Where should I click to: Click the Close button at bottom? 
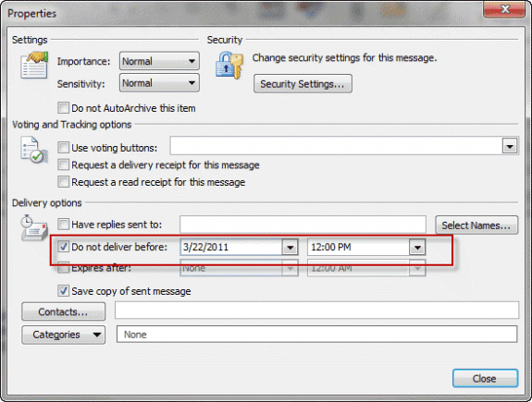[x=485, y=378]
